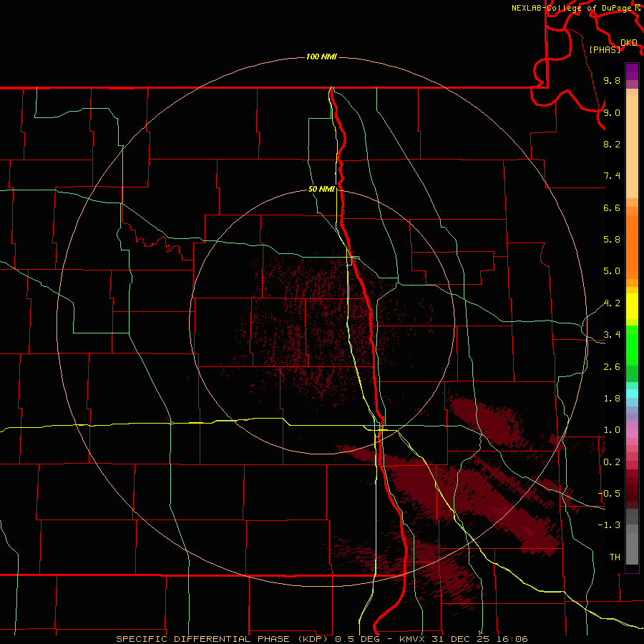
Task: Pick the orange segment of the color bar
Action: coord(632,247)
